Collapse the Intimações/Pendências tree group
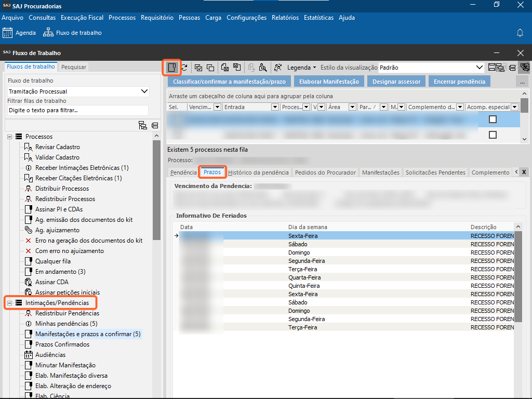Screen dimensions: 532x399 [10, 303]
